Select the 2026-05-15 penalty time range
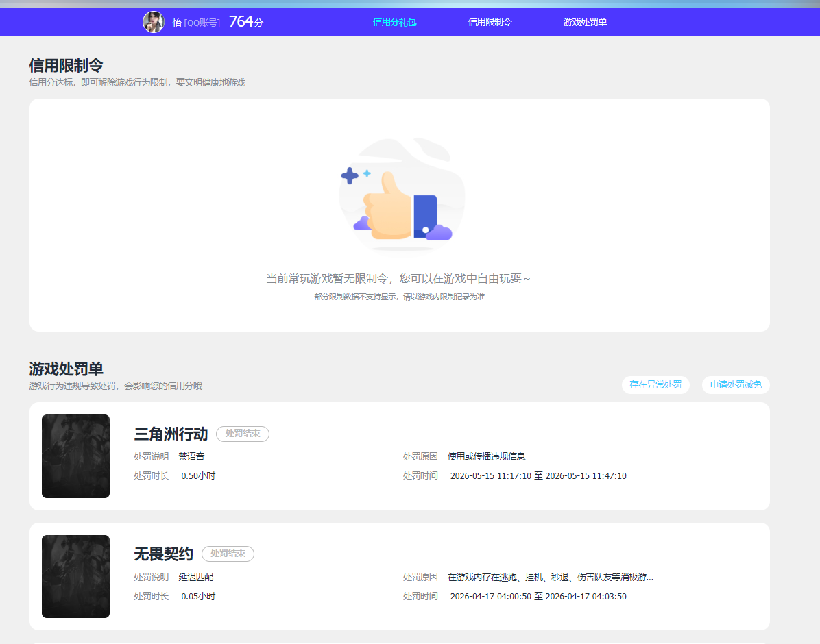Screen dimensions: 820x644 click(x=538, y=475)
